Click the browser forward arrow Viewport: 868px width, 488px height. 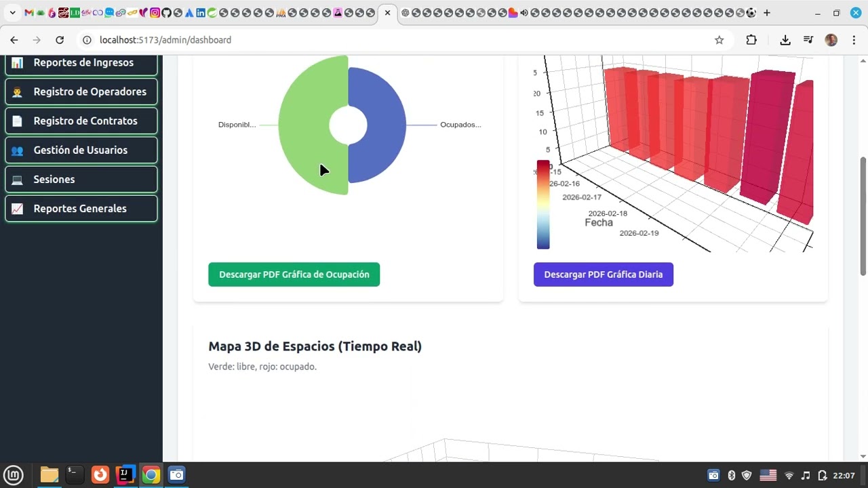pos(37,40)
